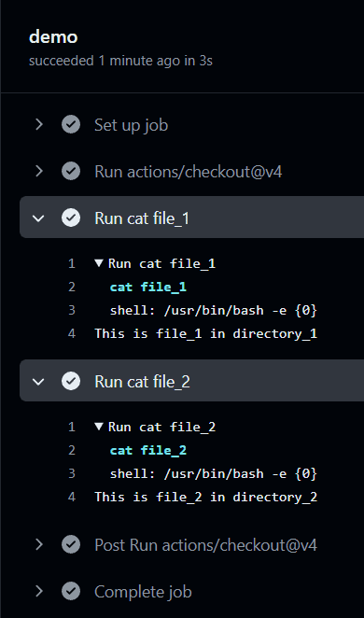Click line number 3 in file_2 log
This screenshot has width=364, height=618.
(71, 473)
